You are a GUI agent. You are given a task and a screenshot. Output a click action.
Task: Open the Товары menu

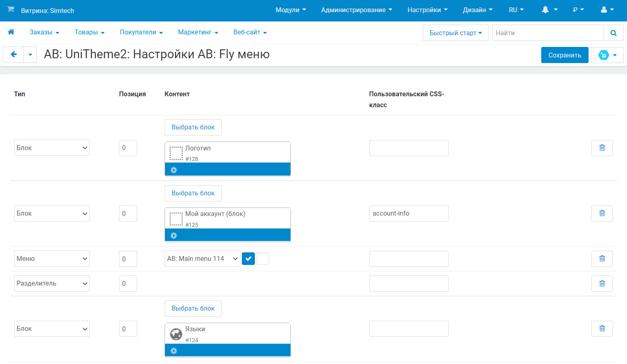click(x=89, y=32)
